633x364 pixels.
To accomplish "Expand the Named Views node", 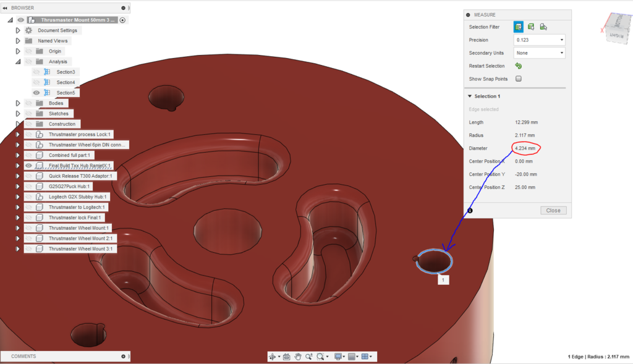I will click(x=18, y=41).
